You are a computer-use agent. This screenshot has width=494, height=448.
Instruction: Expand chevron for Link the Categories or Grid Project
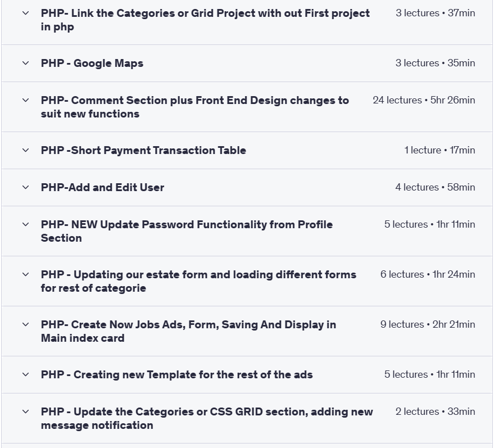pos(26,13)
